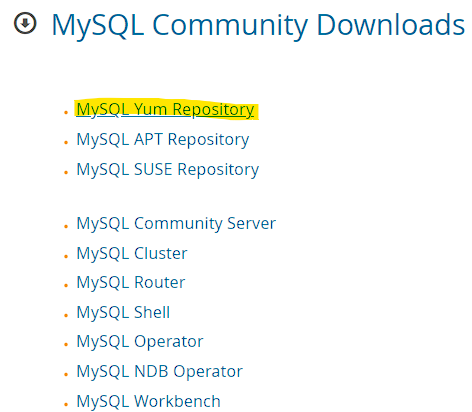Visit the MySQL Router download page
The width and height of the screenshot is (472, 412).
point(131,283)
